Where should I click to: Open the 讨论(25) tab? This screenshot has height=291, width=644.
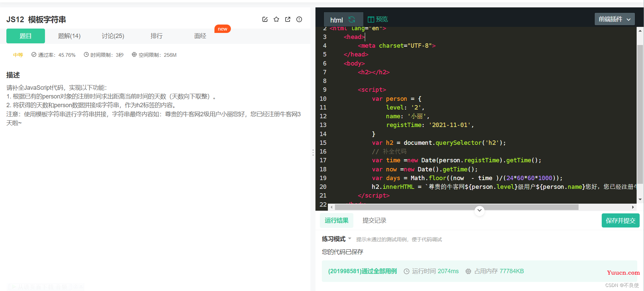coord(113,36)
